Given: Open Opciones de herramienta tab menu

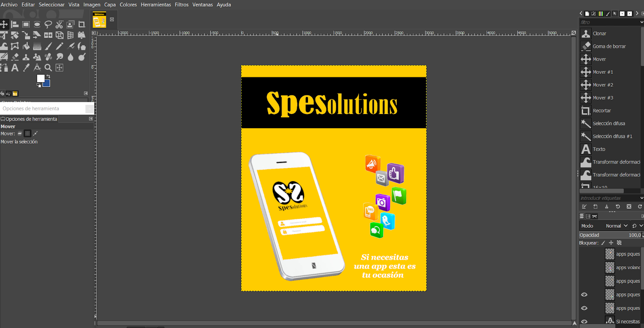Looking at the screenshot, I should pos(91,119).
